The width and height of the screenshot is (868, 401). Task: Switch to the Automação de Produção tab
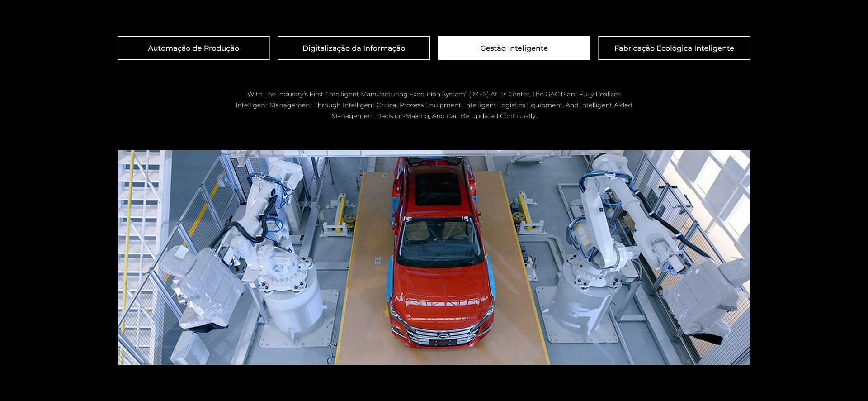[193, 48]
